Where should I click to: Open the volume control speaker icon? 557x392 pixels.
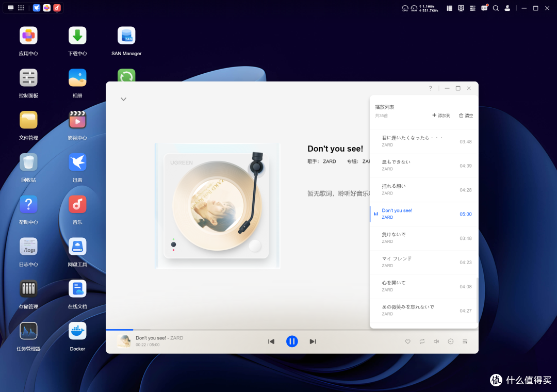[x=436, y=341]
